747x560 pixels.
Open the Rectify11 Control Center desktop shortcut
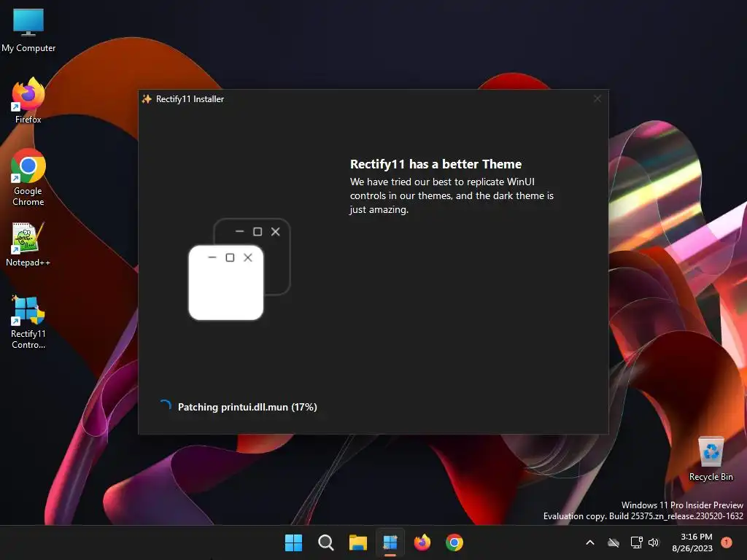[x=28, y=322]
